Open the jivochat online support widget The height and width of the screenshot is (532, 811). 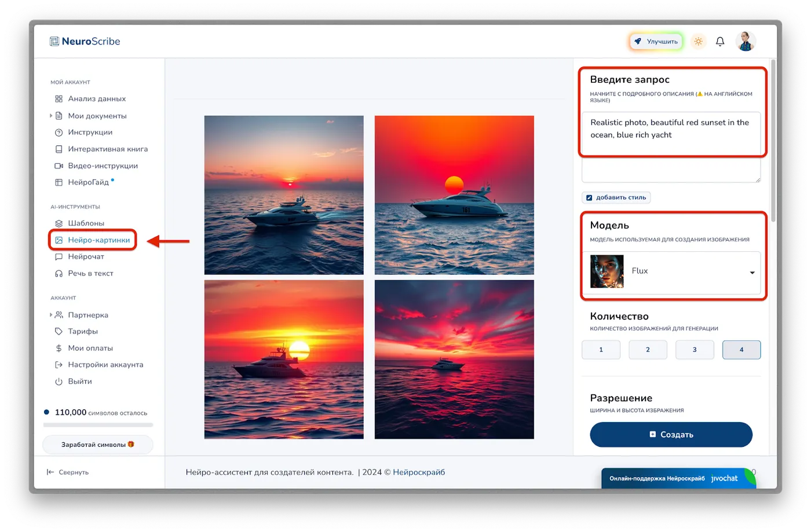(x=678, y=478)
